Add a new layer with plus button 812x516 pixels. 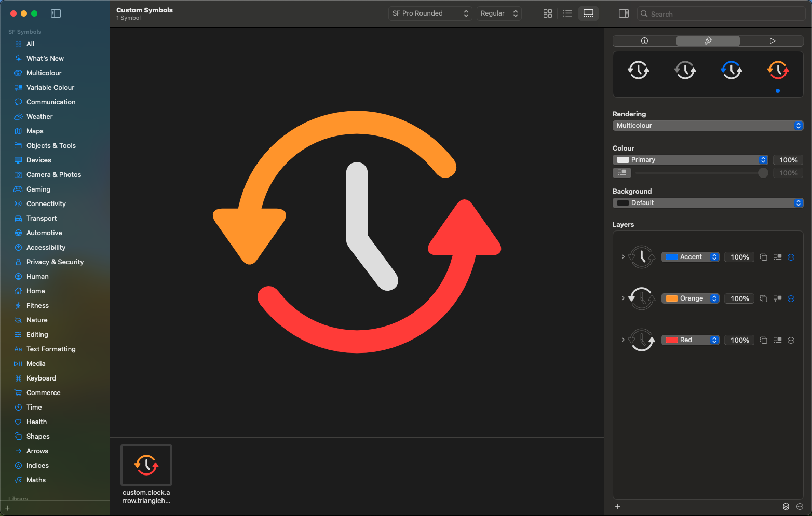[617, 507]
